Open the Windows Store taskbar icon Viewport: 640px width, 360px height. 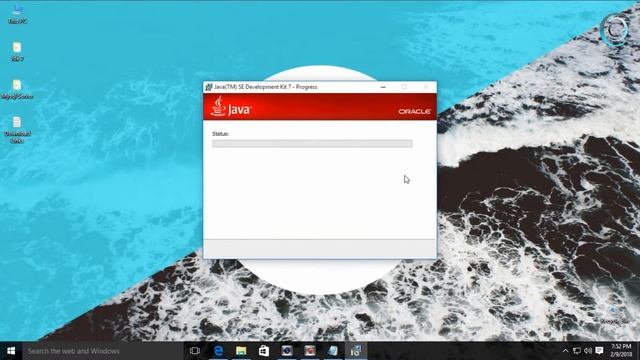coord(264,351)
